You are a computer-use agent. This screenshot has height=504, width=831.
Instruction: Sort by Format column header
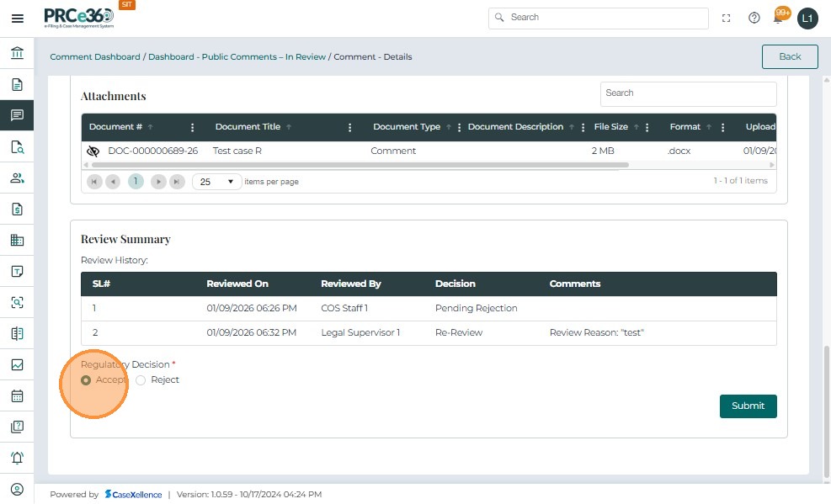(x=685, y=127)
